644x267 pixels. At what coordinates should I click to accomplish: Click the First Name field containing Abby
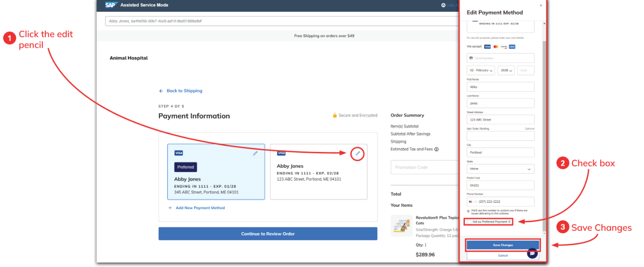[500, 87]
